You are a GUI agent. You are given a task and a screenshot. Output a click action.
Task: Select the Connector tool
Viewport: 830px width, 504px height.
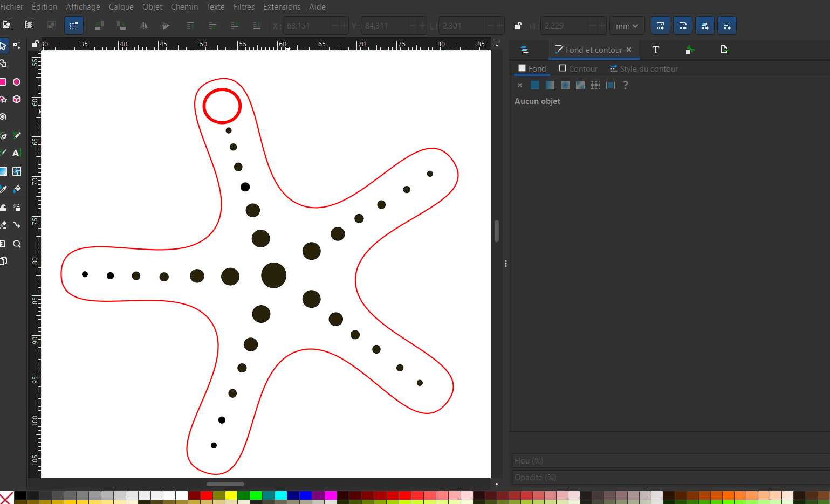click(x=17, y=225)
